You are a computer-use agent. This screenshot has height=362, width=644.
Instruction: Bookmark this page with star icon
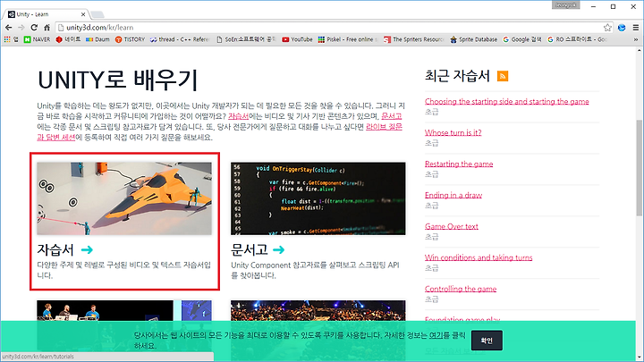coord(607,28)
